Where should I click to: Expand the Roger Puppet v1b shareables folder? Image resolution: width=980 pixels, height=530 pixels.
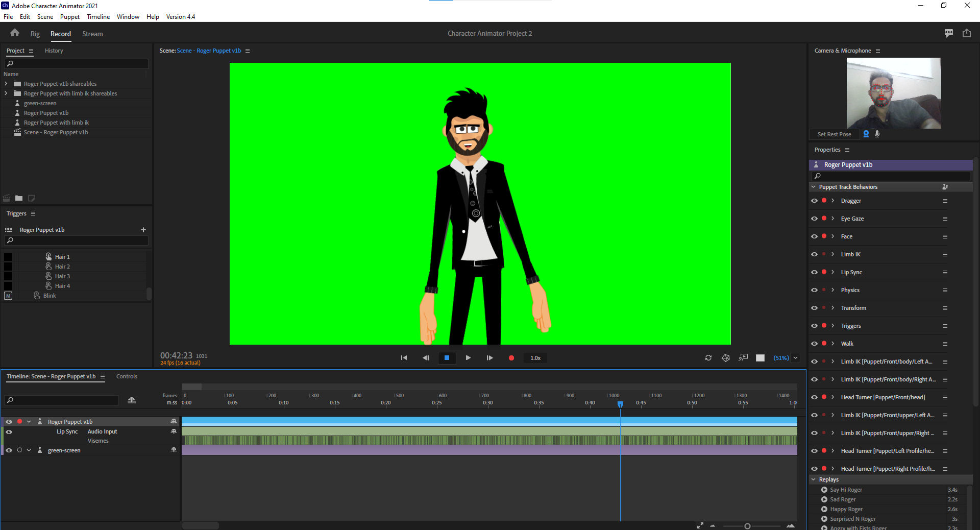6,83
